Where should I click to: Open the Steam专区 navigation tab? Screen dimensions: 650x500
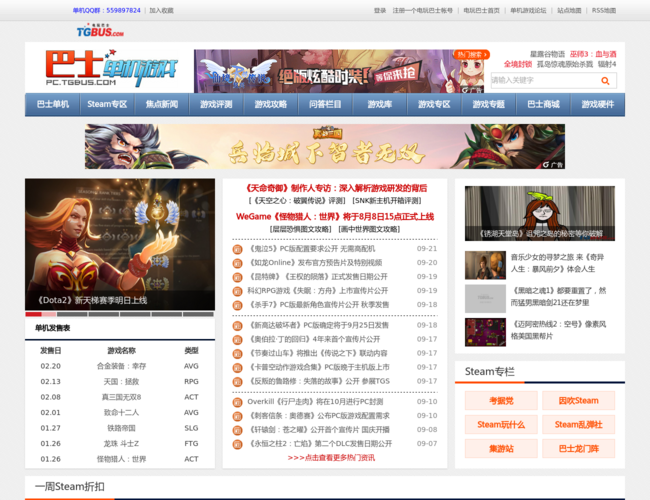[x=107, y=104]
